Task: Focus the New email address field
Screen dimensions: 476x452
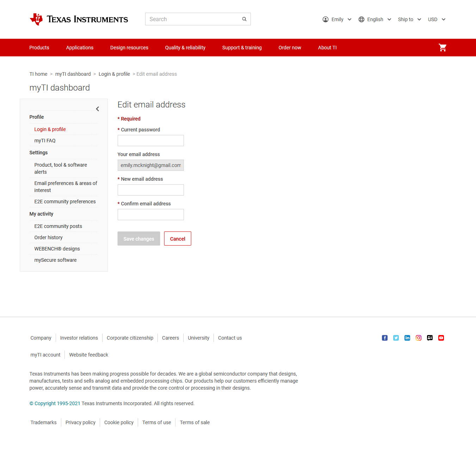Action: tap(150, 190)
